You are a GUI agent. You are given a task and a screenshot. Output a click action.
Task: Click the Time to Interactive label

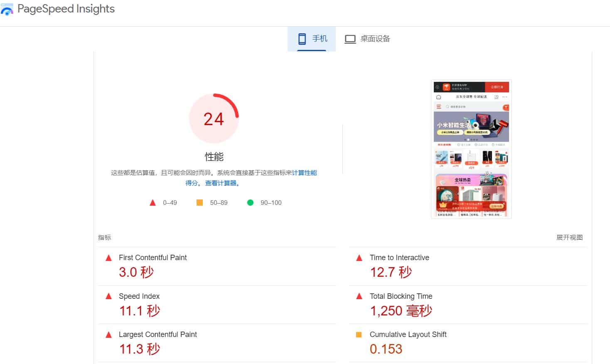pyautogui.click(x=399, y=258)
